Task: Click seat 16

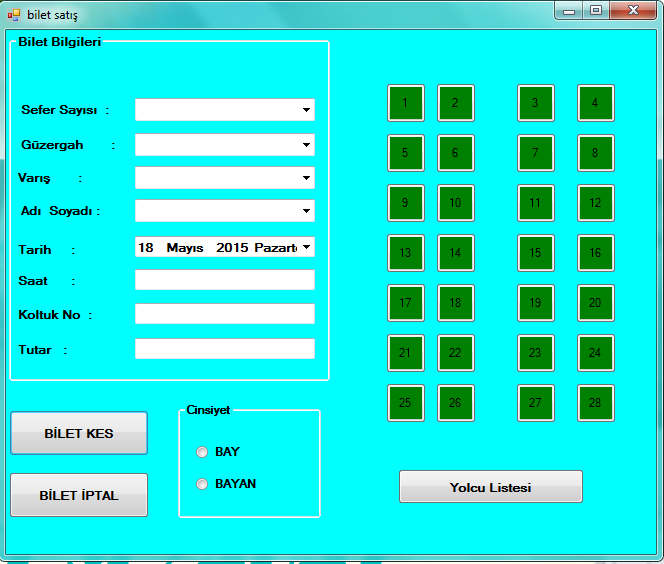Action: pos(595,253)
